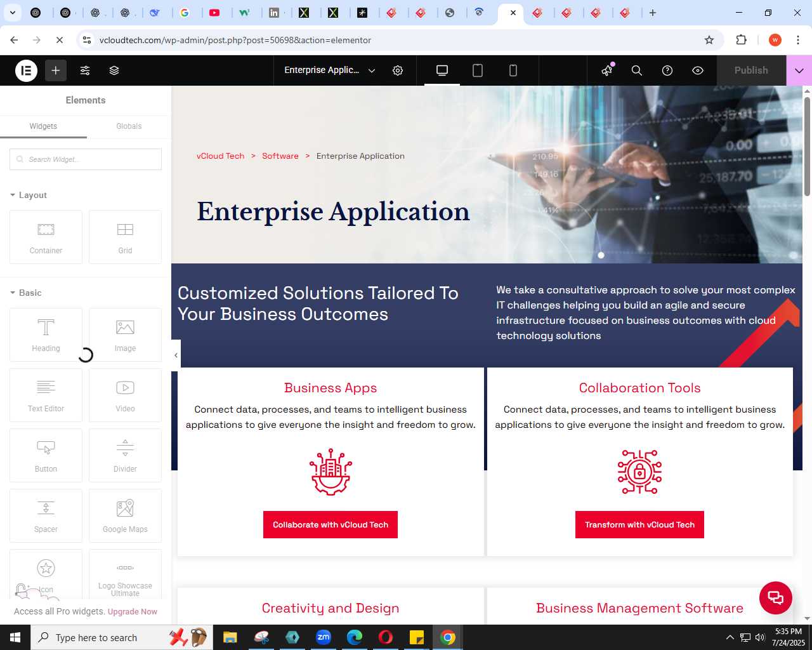
Task: Click the Publish button
Action: tap(751, 70)
